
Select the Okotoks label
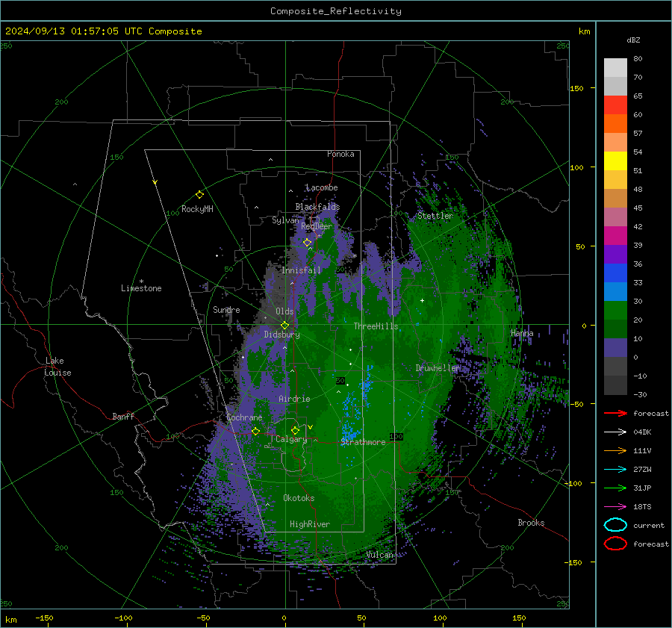click(299, 498)
